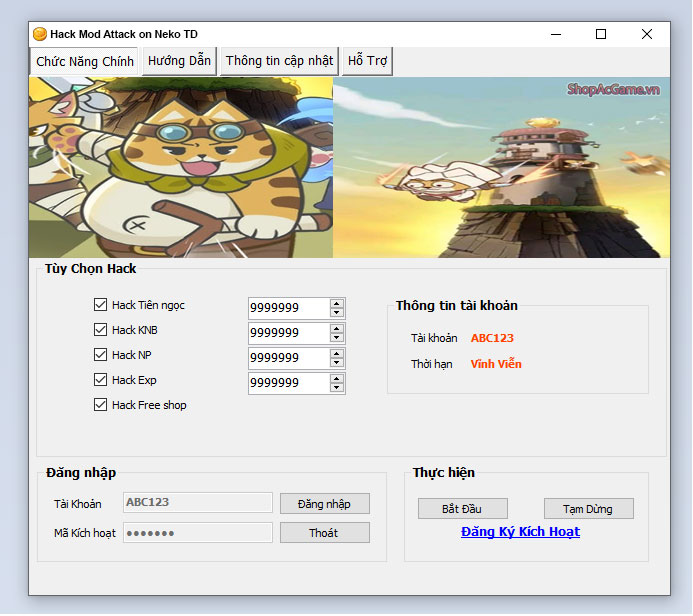This screenshot has width=693, height=616.
Task: Increase the Hack Tiên ngọc value with the up arrow
Action: click(337, 304)
